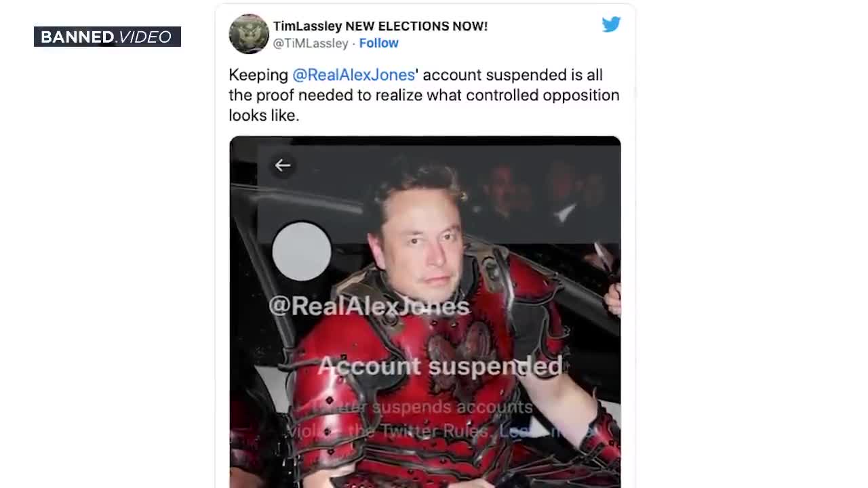Viewport: 868px width, 488px height.
Task: Click the back arrow inside the embedded image
Action: pos(283,165)
